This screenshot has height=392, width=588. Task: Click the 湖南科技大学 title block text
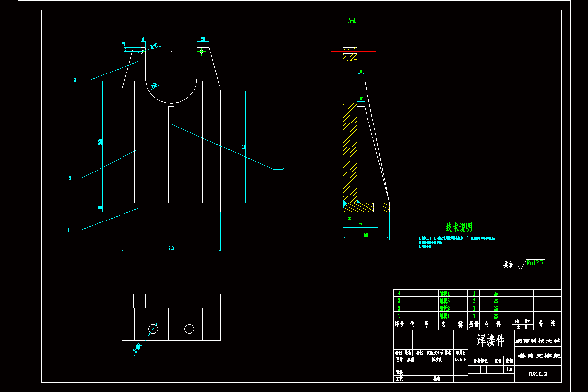click(537, 340)
